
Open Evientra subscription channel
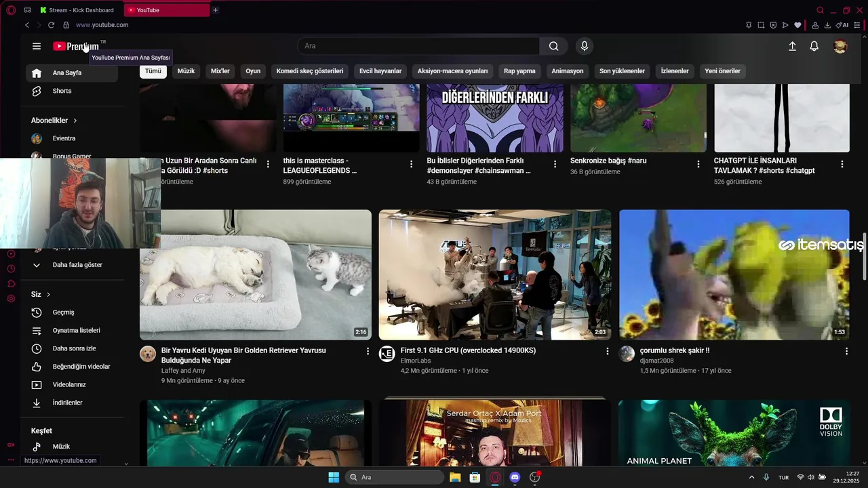coord(72,138)
